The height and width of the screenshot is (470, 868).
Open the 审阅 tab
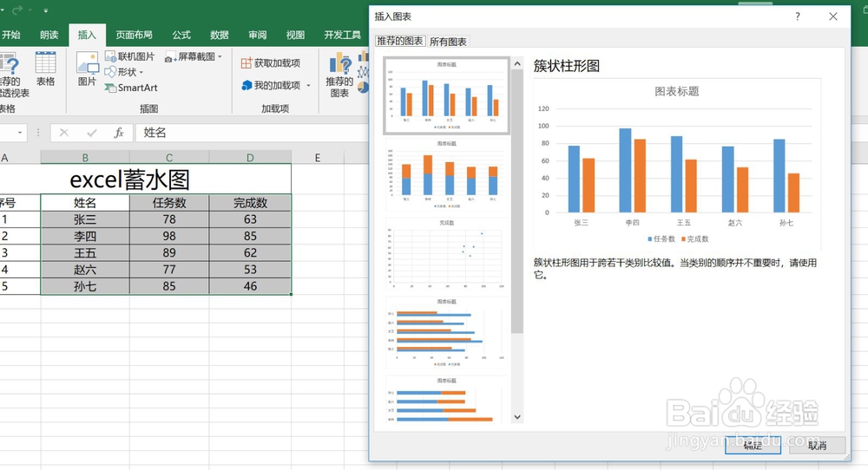click(x=258, y=35)
